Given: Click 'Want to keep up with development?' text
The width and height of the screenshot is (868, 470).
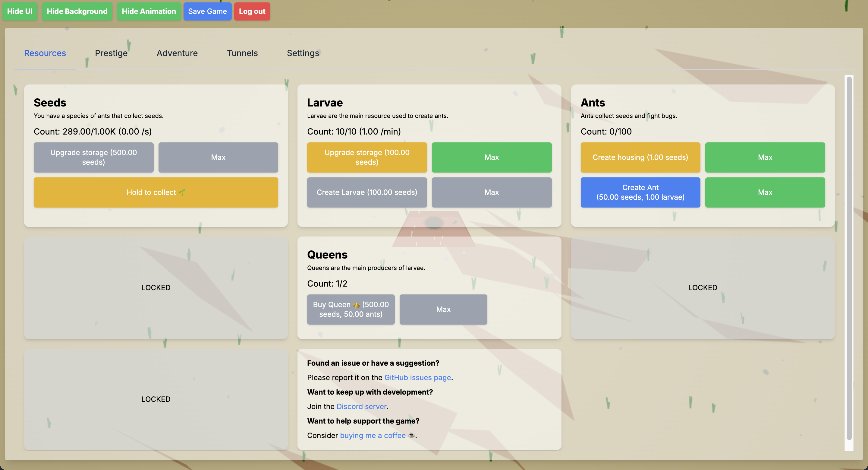Looking at the screenshot, I should tap(370, 392).
